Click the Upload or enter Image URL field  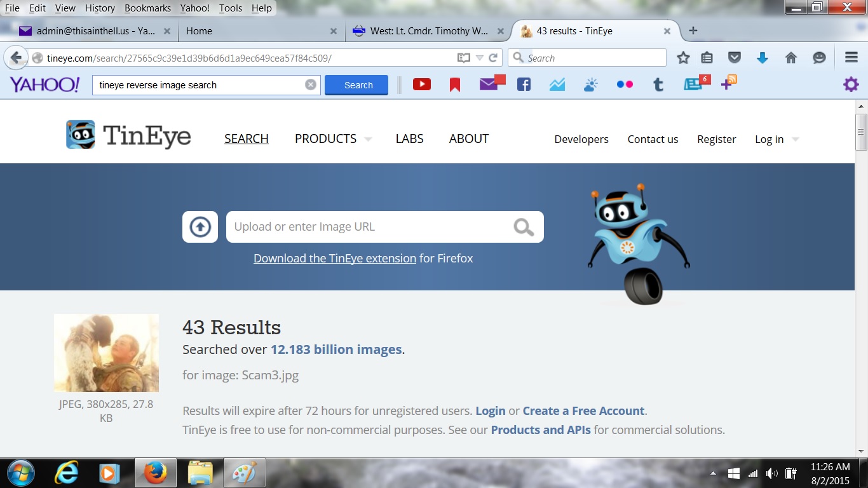369,227
